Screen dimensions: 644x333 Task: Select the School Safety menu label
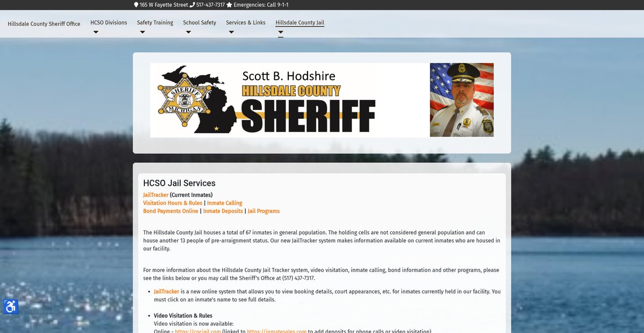click(199, 23)
